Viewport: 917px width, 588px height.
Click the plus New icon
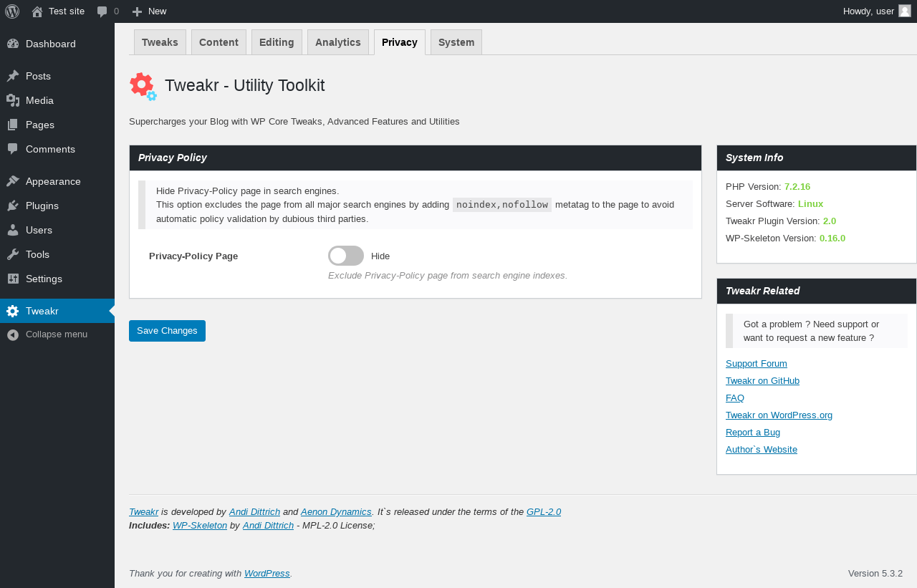(x=138, y=11)
